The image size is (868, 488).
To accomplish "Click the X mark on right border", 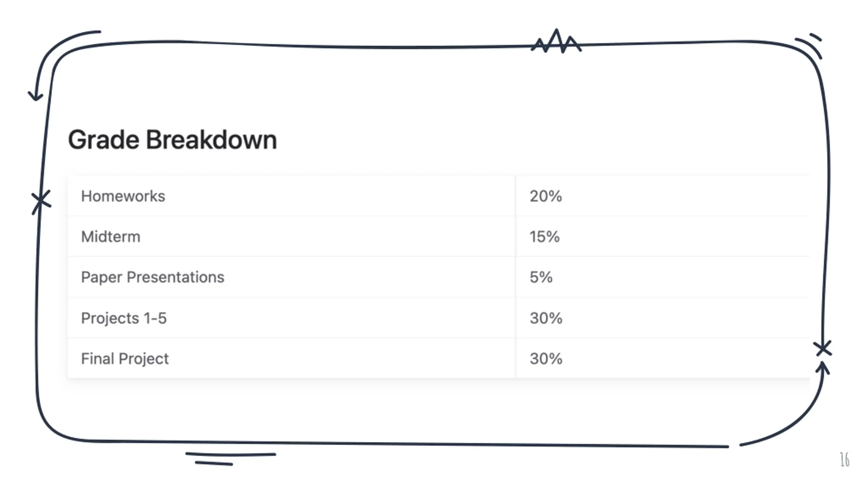I will point(823,348).
